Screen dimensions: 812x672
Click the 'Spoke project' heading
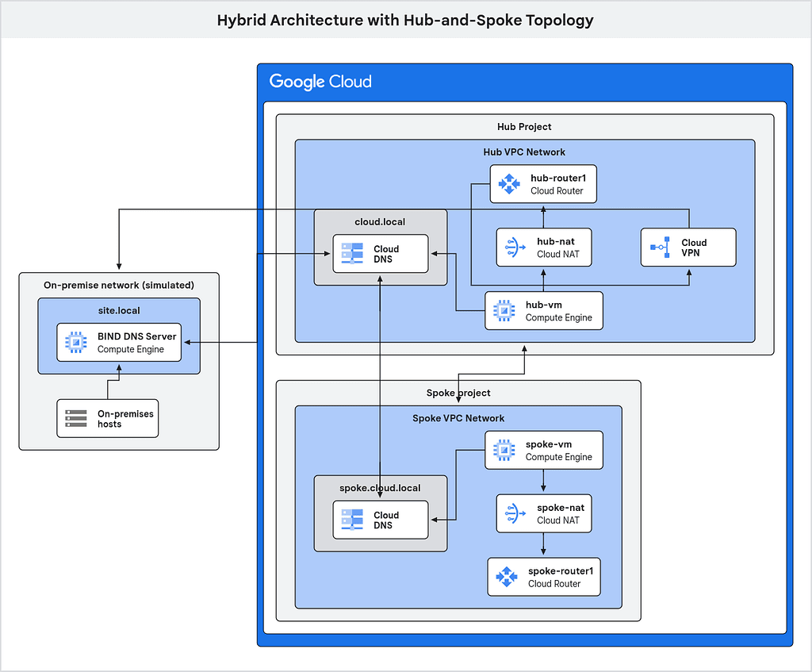click(x=458, y=393)
